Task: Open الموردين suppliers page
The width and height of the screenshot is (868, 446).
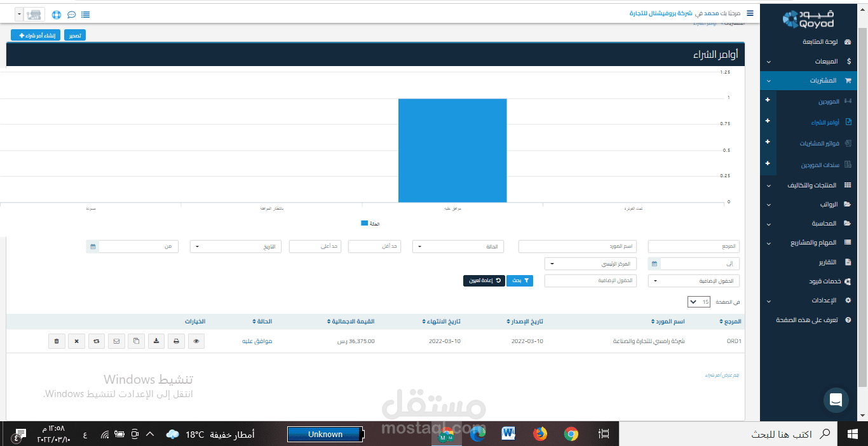Action: tap(828, 102)
